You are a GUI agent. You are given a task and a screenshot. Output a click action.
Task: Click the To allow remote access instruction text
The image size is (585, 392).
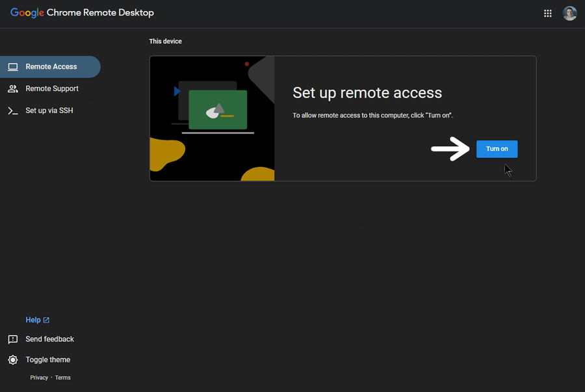coord(372,115)
